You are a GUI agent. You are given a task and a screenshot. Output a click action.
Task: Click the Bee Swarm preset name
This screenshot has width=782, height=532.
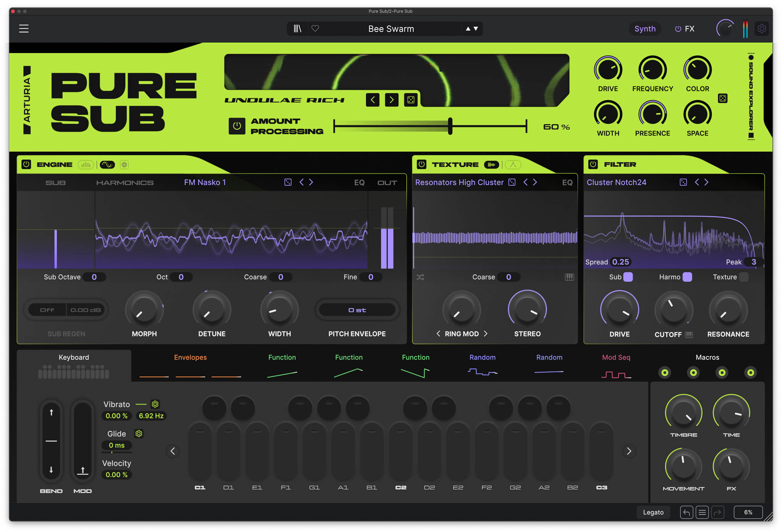[x=391, y=29]
